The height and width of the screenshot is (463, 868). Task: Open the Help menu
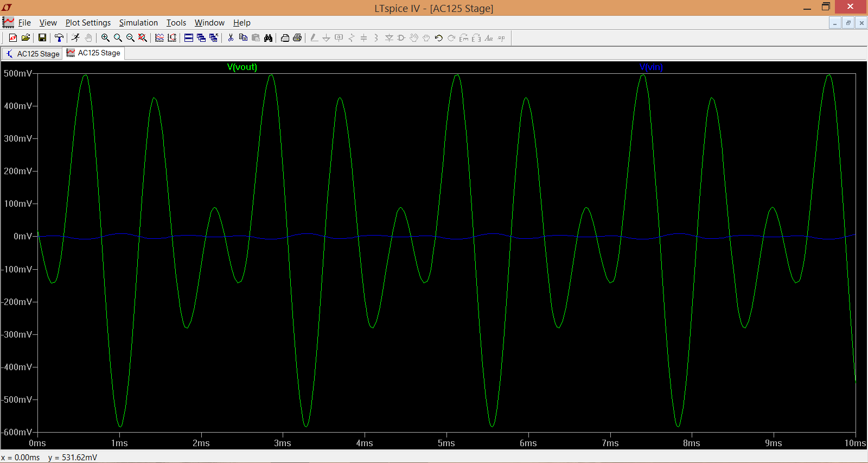[x=242, y=23]
